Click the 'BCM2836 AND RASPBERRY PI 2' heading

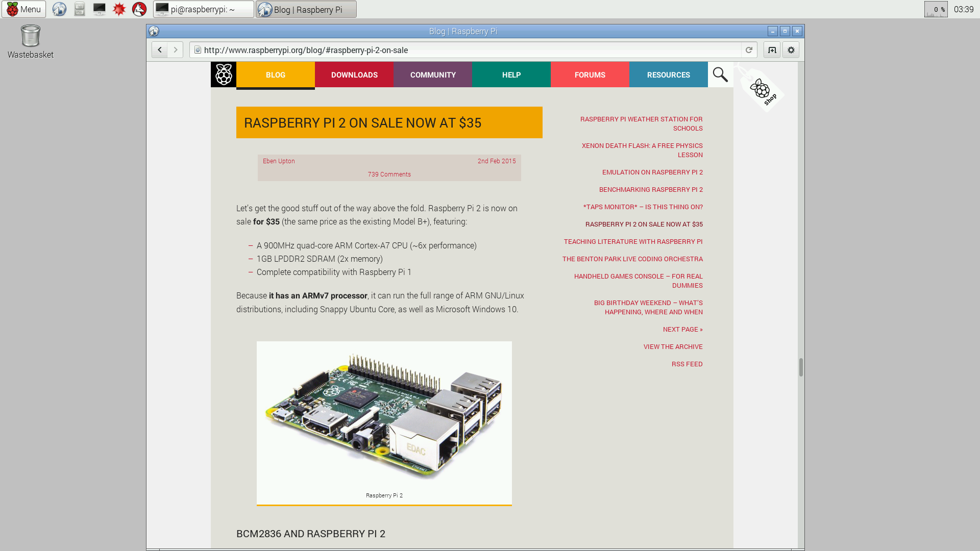(310, 534)
